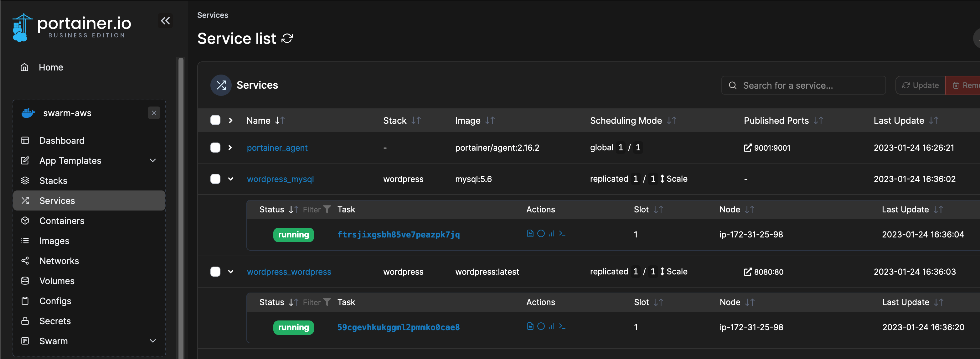The width and height of the screenshot is (980, 359).
Task: Open the Containers section in the sidebar
Action: [62, 221]
